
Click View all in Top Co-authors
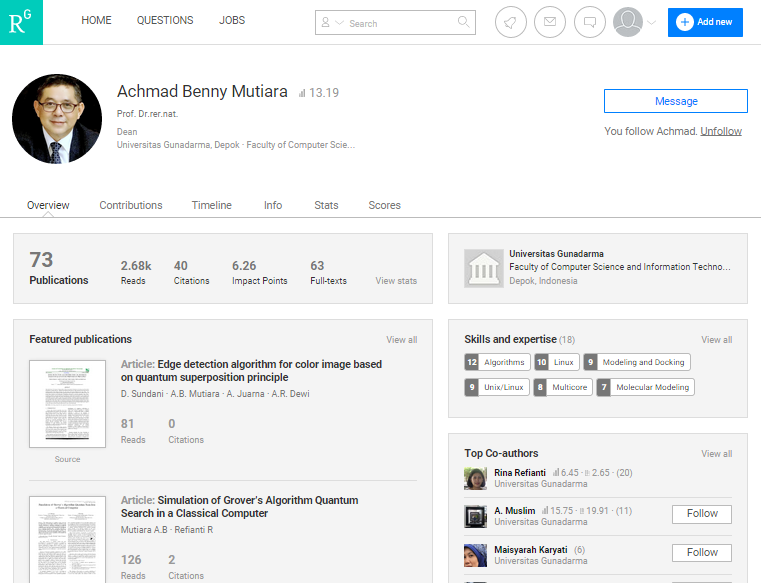[x=717, y=454]
